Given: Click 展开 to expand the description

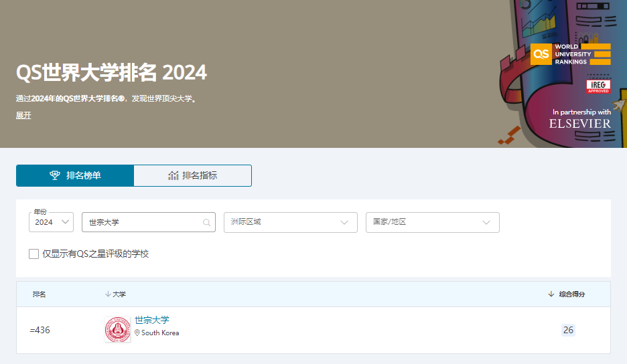Looking at the screenshot, I should pos(23,116).
